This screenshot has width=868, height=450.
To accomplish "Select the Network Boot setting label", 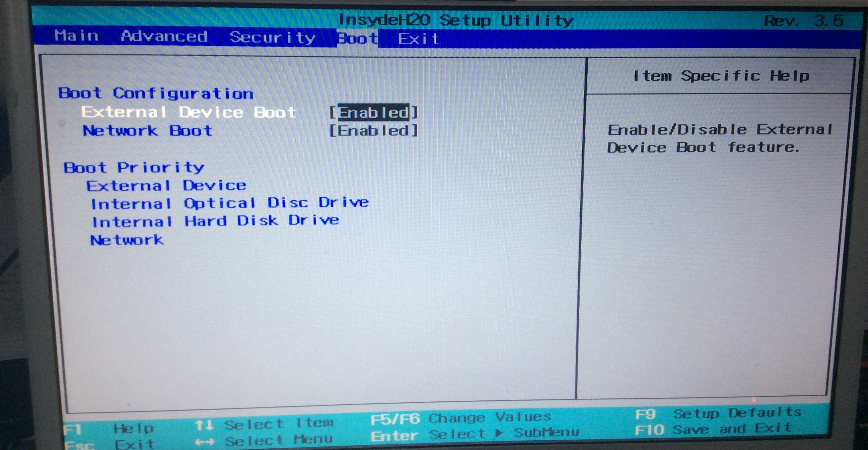I will [x=147, y=130].
